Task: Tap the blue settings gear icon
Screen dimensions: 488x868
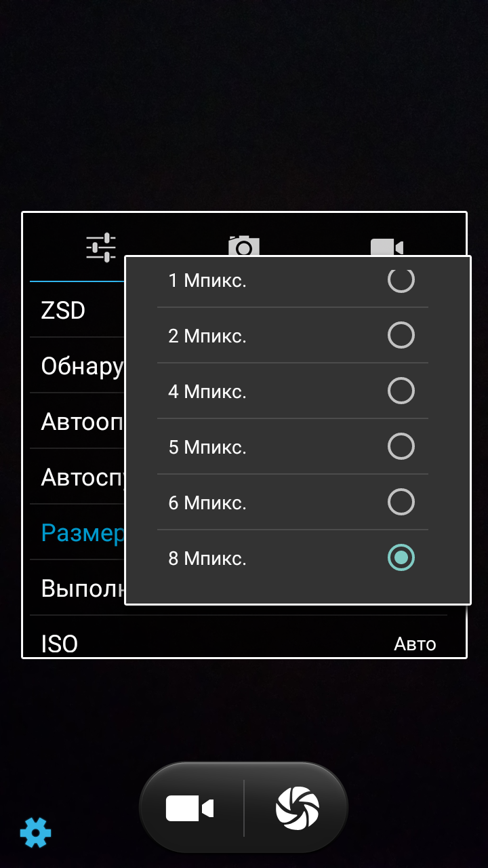Action: pos(35,832)
